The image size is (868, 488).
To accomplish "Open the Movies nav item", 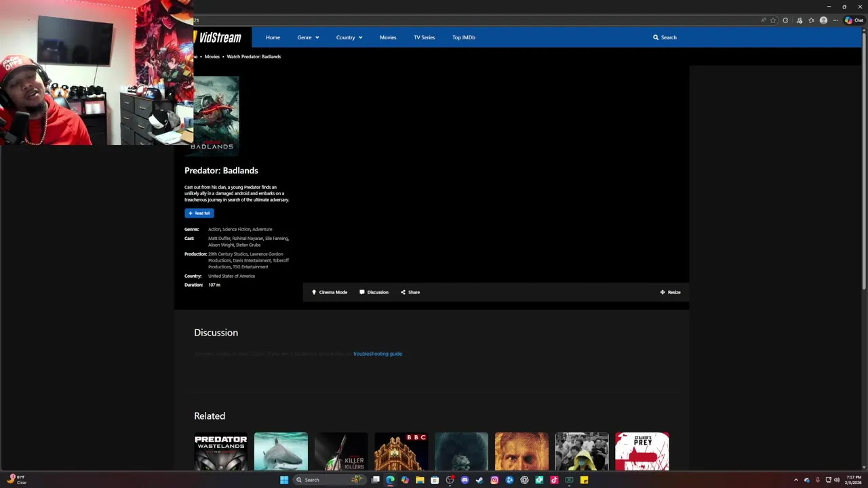I will tap(388, 37).
